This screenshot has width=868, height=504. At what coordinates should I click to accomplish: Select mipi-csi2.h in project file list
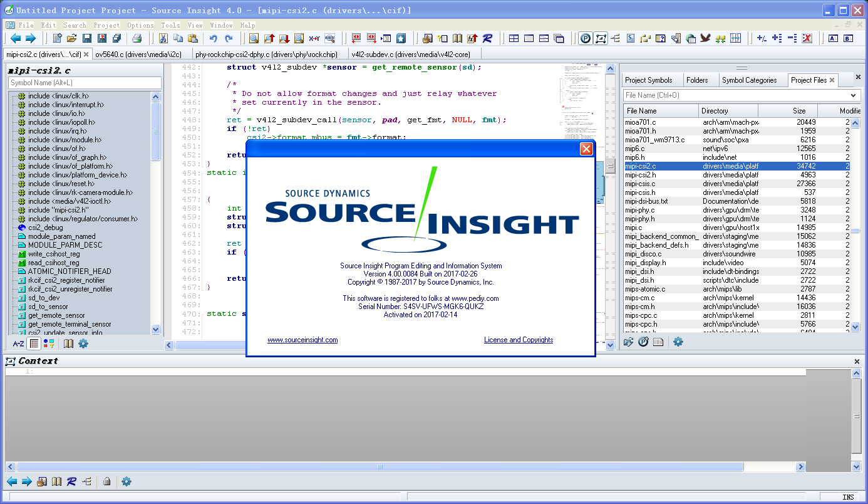click(641, 175)
